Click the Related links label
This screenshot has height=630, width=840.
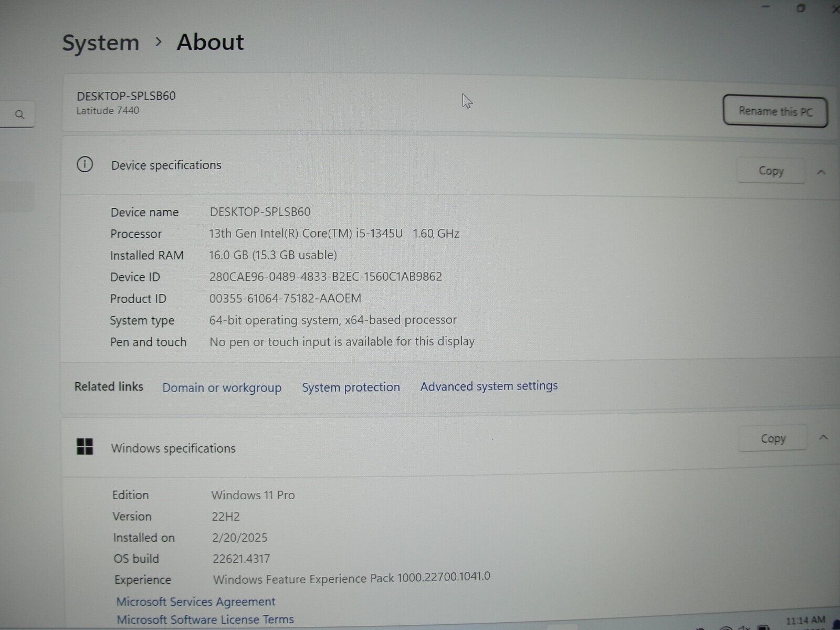(109, 386)
